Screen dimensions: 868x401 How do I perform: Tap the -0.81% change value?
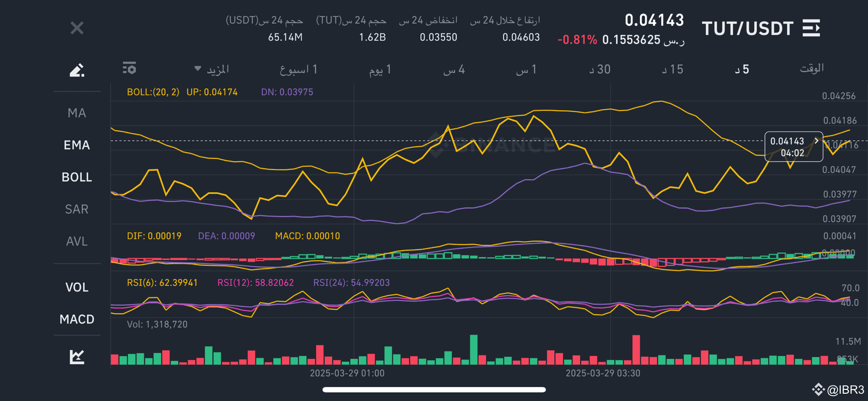(x=578, y=40)
